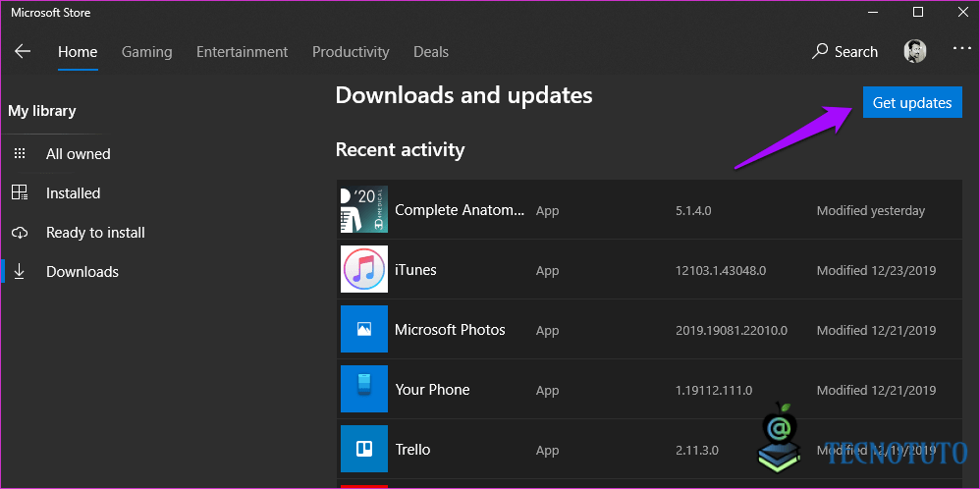The height and width of the screenshot is (489, 980).
Task: Click the Complete Anatomy app icon
Action: (x=363, y=209)
